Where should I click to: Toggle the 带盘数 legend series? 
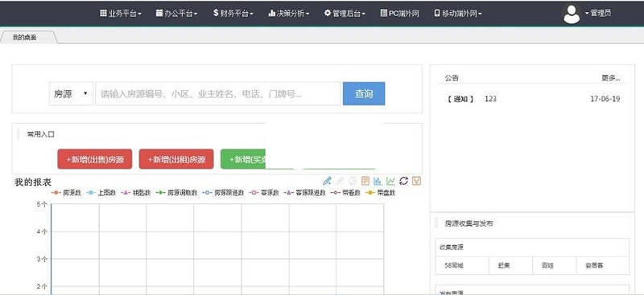coord(381,192)
